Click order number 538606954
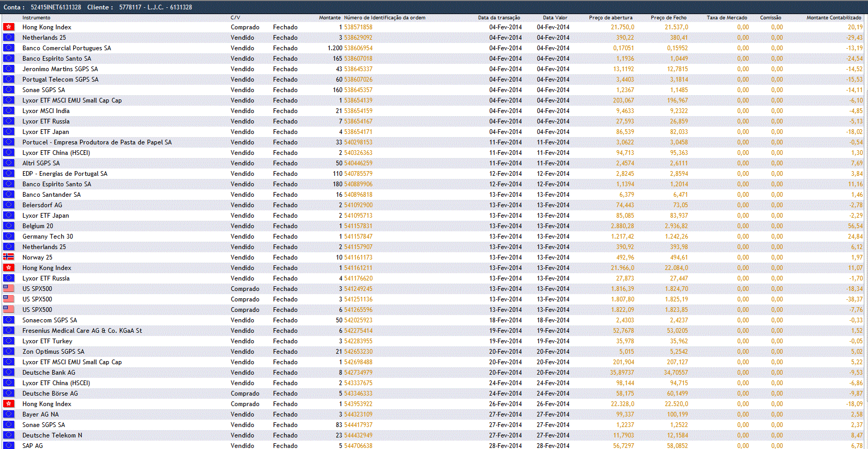 point(358,48)
